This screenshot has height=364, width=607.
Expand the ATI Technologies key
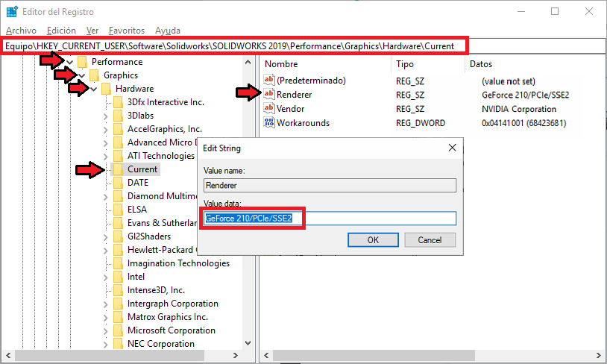pyautogui.click(x=106, y=156)
